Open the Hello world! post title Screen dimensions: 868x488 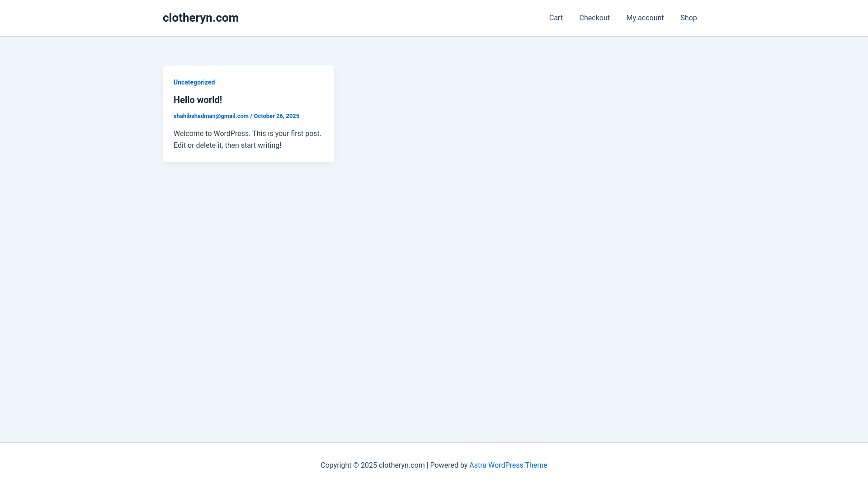pyautogui.click(x=198, y=100)
